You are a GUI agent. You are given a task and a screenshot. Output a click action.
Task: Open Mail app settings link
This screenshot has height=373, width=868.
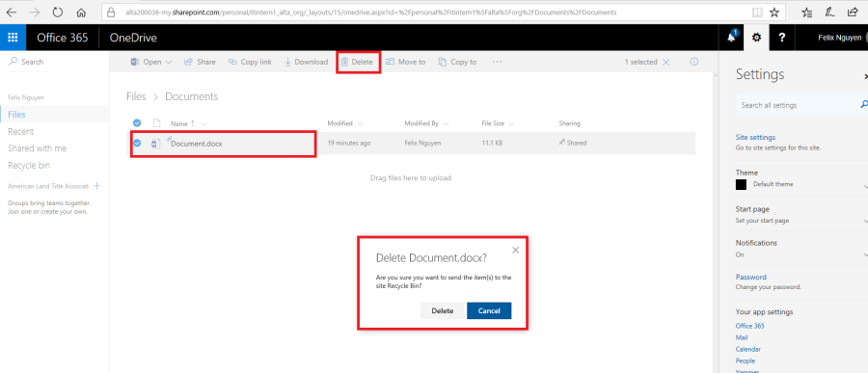pyautogui.click(x=742, y=337)
